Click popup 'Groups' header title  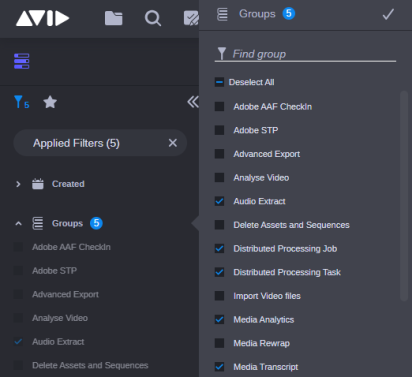[257, 14]
